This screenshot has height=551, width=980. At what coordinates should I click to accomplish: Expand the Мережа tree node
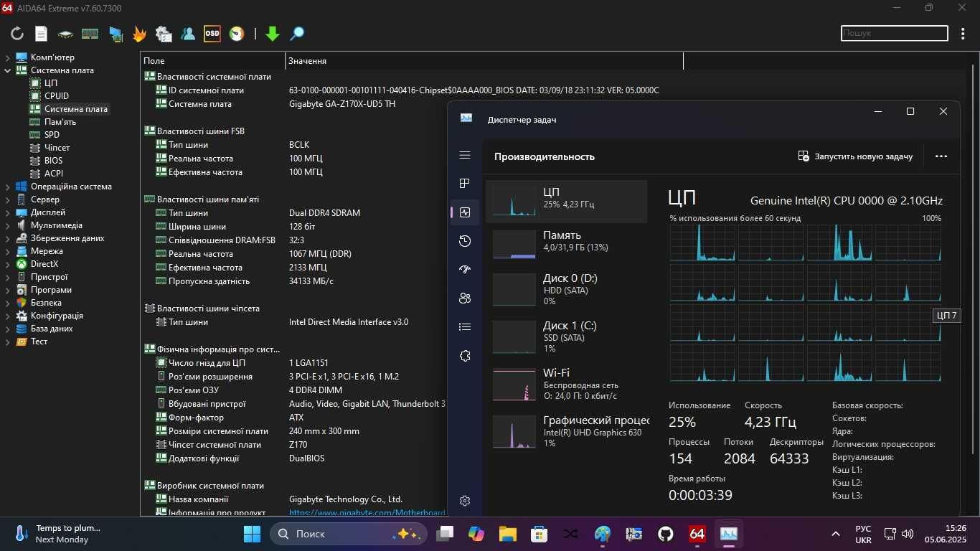click(x=8, y=251)
